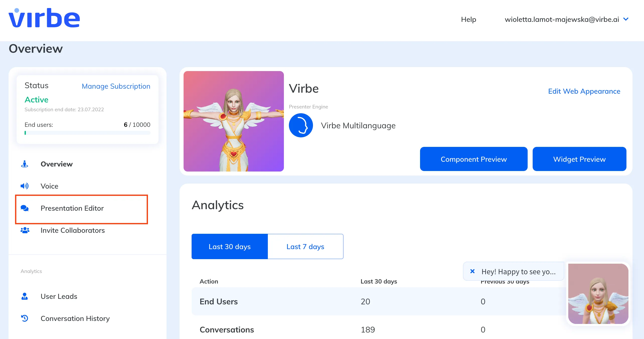Switch analytics to Last 7 days

(305, 246)
